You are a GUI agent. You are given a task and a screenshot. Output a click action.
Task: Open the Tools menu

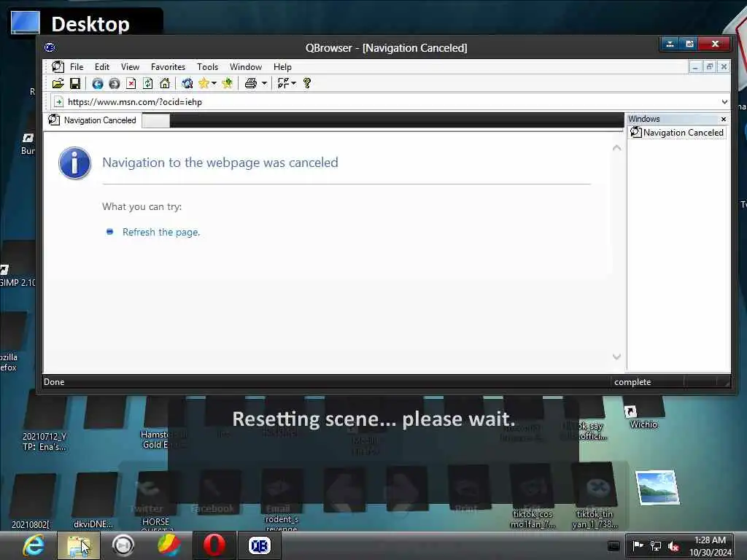208,67
